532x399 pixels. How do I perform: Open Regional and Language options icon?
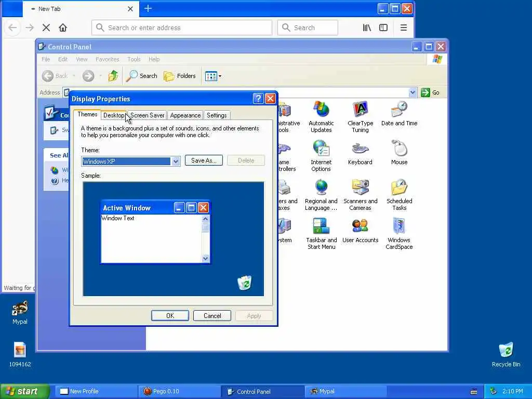click(x=321, y=194)
